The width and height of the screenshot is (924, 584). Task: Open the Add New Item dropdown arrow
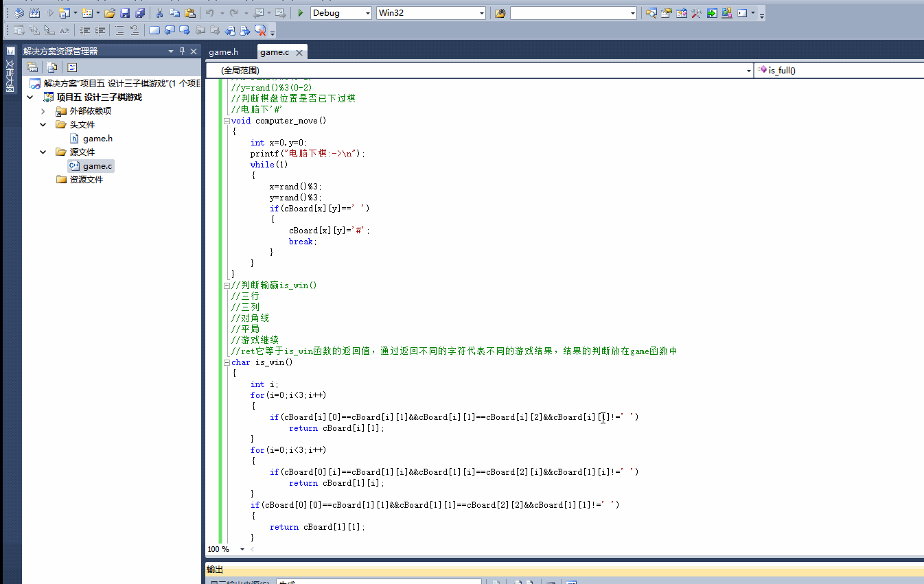97,13
